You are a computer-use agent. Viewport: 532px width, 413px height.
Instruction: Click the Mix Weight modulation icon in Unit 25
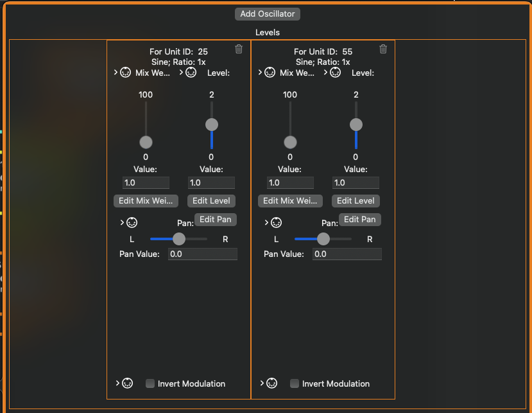click(x=126, y=73)
